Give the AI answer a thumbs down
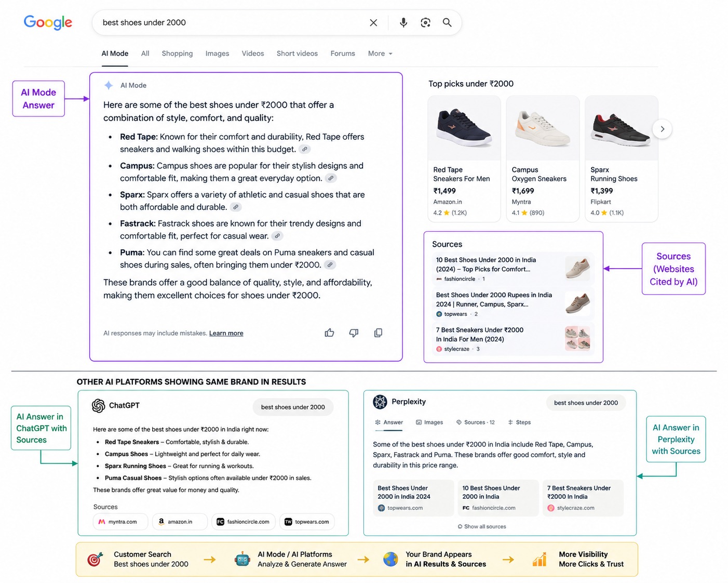Screen dimensions: 728x583 click(x=354, y=333)
